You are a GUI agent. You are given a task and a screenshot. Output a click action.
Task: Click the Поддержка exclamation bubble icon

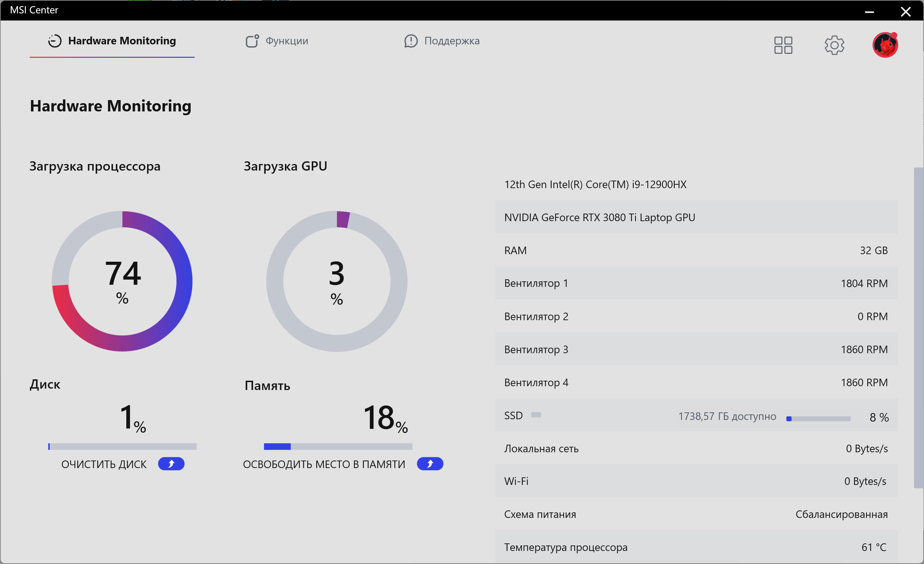pos(411,41)
